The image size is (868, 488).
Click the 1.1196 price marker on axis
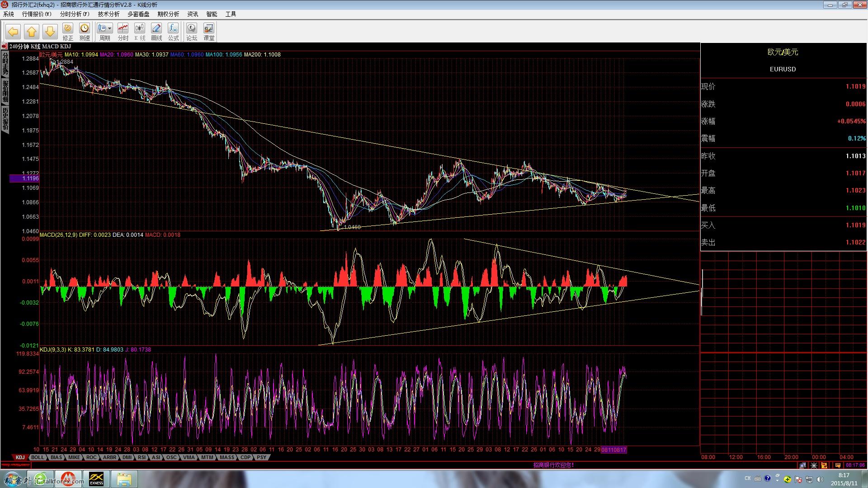[24, 178]
